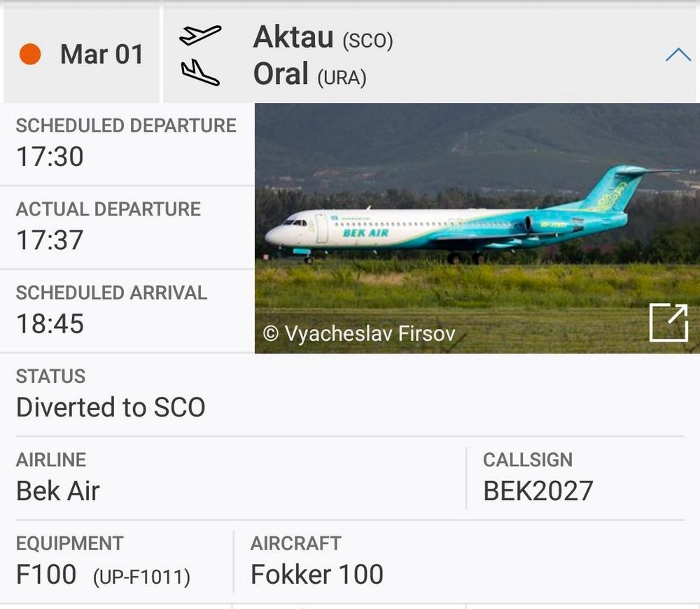The height and width of the screenshot is (609, 700).
Task: Open the Bek Air airline entry
Action: (x=58, y=491)
